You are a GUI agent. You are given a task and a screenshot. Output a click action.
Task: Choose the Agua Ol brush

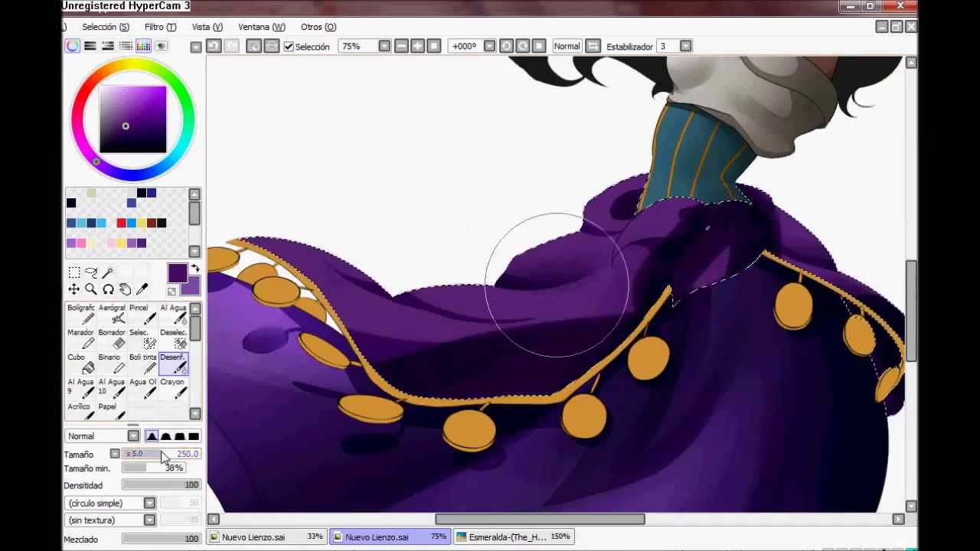tap(142, 388)
